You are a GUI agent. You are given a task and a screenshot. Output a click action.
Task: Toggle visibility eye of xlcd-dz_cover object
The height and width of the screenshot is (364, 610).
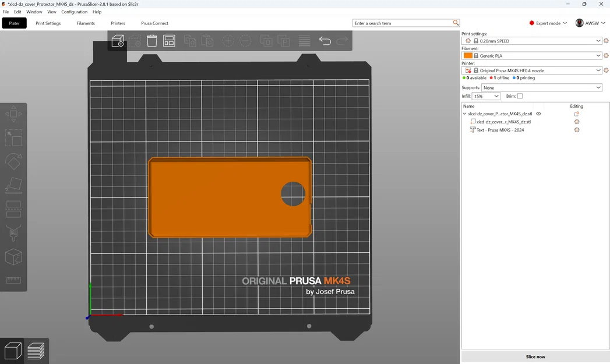(x=538, y=114)
